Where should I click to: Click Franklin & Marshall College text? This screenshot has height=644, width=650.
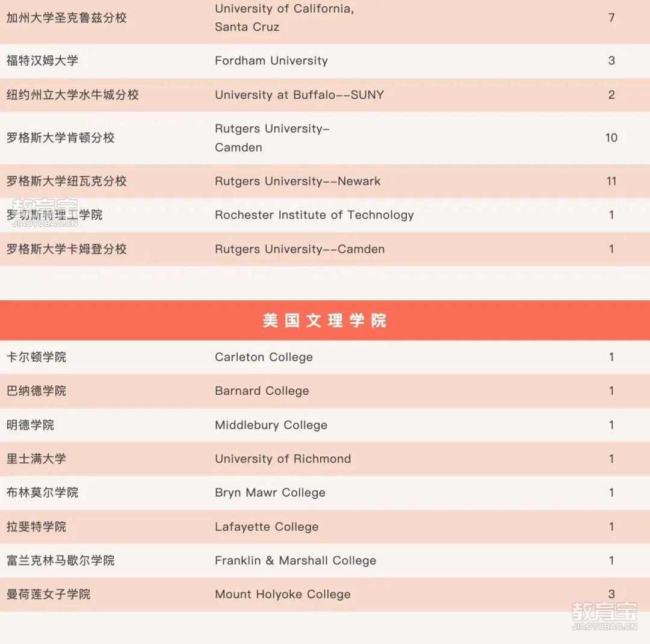click(x=296, y=561)
